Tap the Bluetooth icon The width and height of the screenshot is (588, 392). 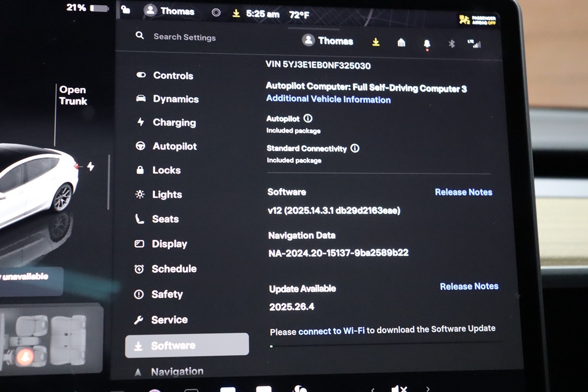(452, 44)
